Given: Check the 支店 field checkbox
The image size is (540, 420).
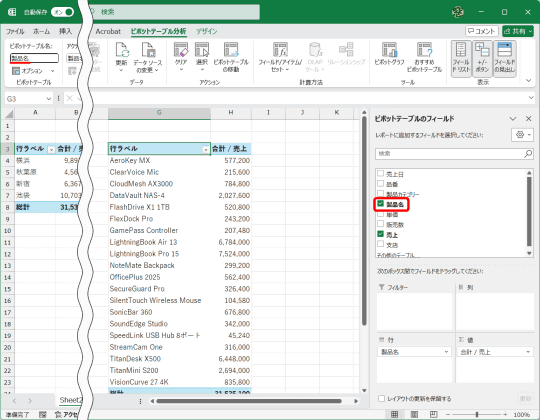Looking at the screenshot, I should coord(380,244).
